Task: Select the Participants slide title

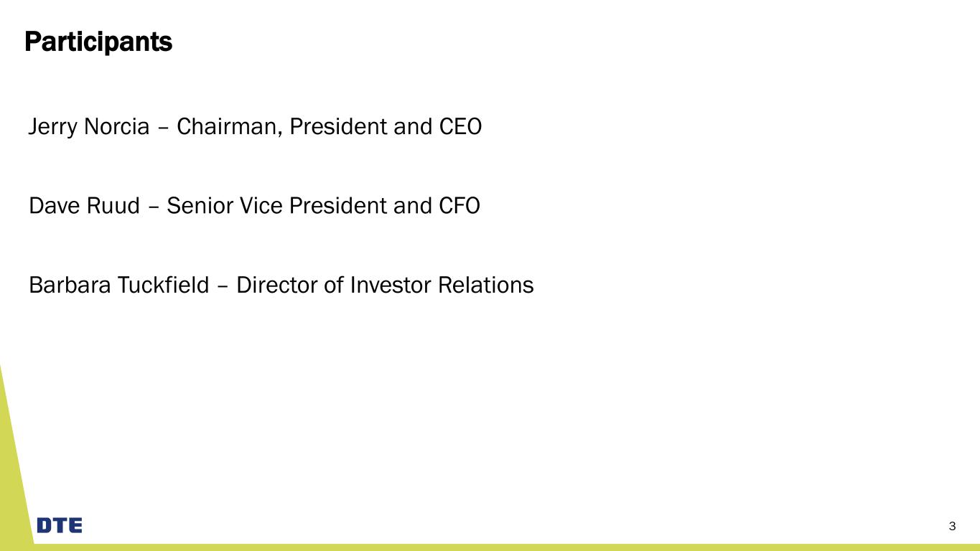Action: (x=98, y=42)
